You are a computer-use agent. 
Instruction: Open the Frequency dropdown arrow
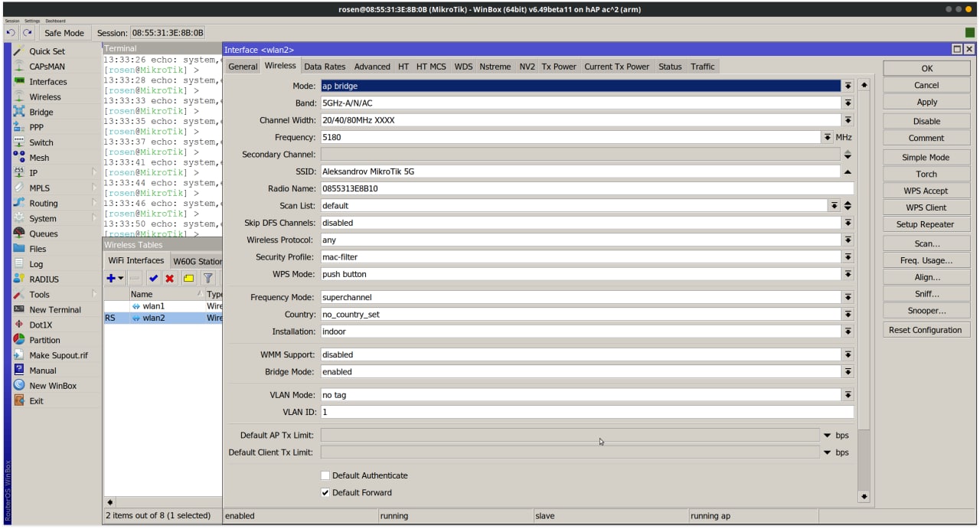828,138
